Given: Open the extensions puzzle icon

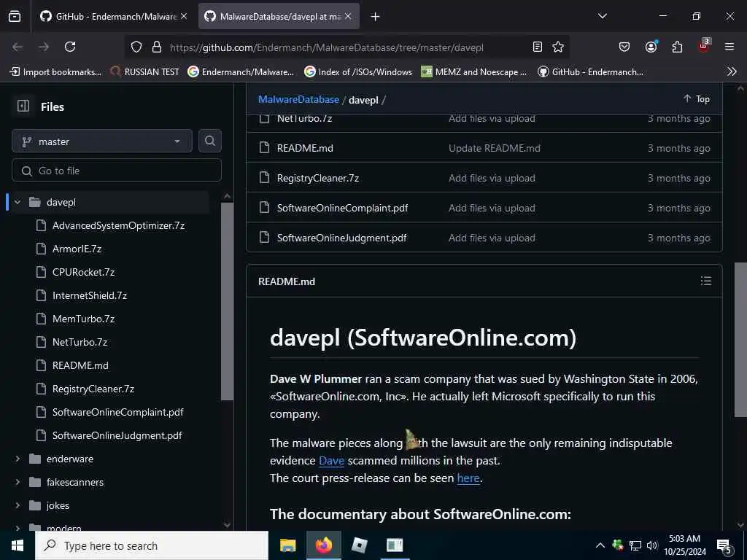Looking at the screenshot, I should (677, 47).
